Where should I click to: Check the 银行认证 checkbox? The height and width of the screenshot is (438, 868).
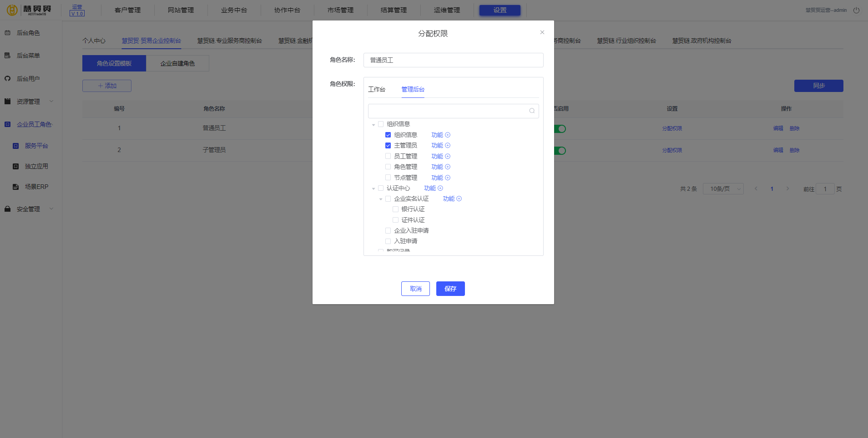tap(395, 209)
